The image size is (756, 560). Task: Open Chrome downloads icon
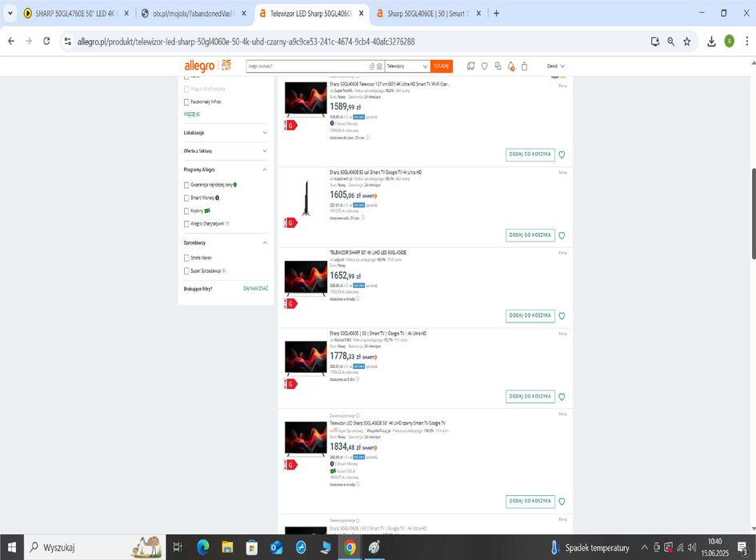point(711,42)
